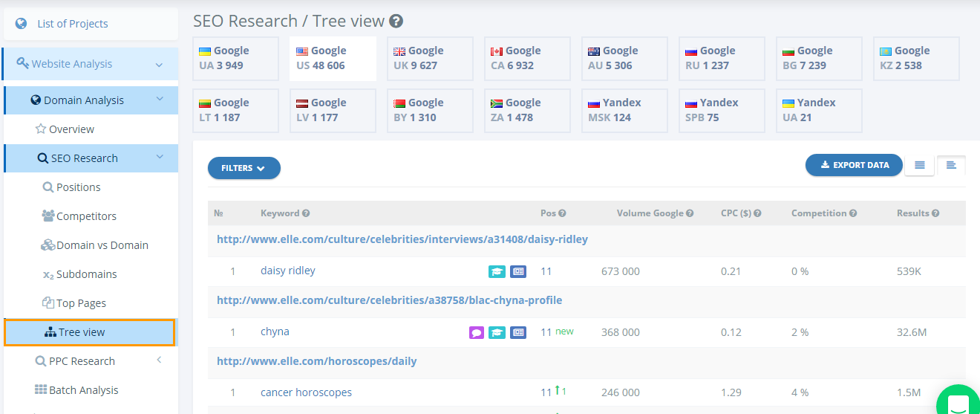This screenshot has height=414, width=980.
Task: Switch to flat list view toggle
Action: click(920, 165)
